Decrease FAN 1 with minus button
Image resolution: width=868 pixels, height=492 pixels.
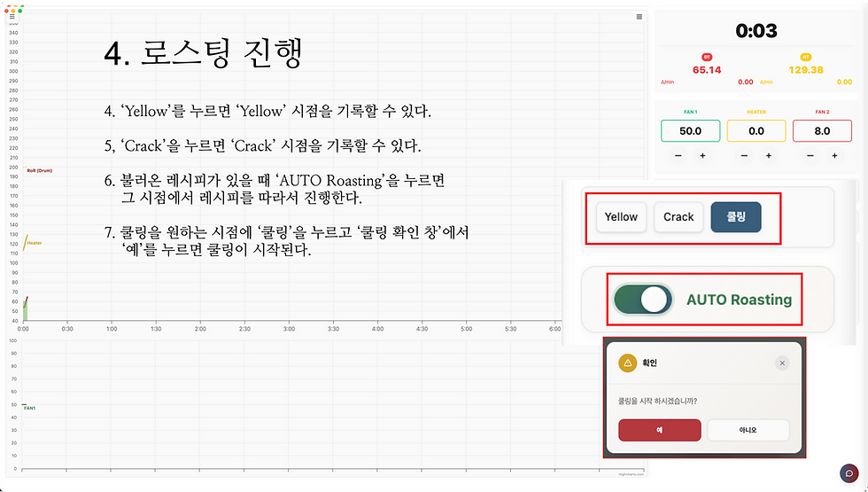678,156
